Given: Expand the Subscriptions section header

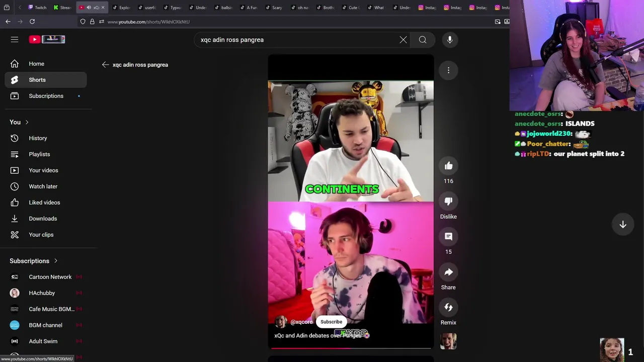Looking at the screenshot, I should coord(34,261).
